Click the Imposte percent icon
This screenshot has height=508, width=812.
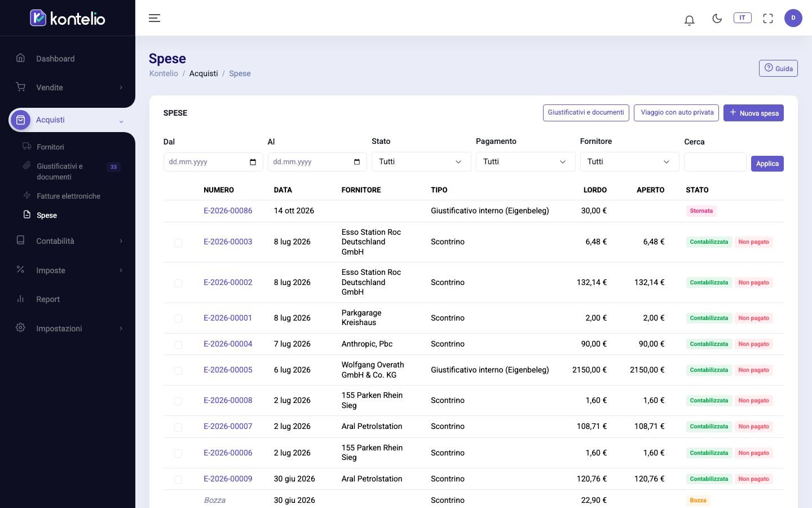(21, 270)
